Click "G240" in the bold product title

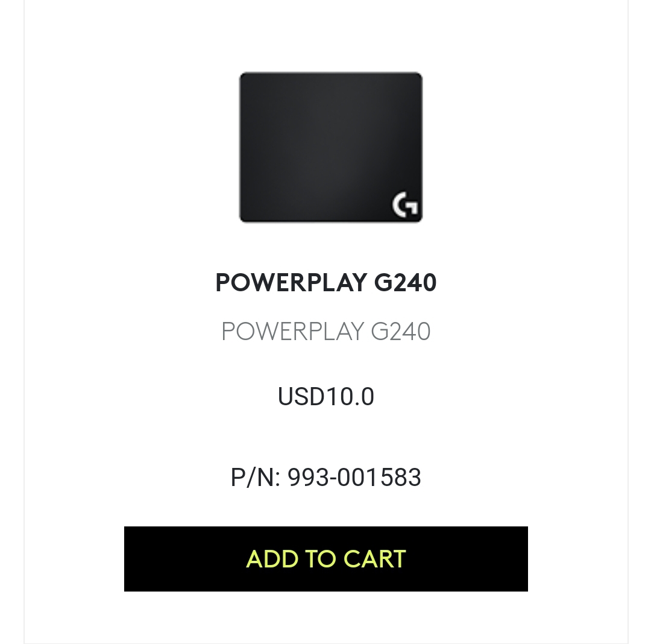(x=405, y=283)
